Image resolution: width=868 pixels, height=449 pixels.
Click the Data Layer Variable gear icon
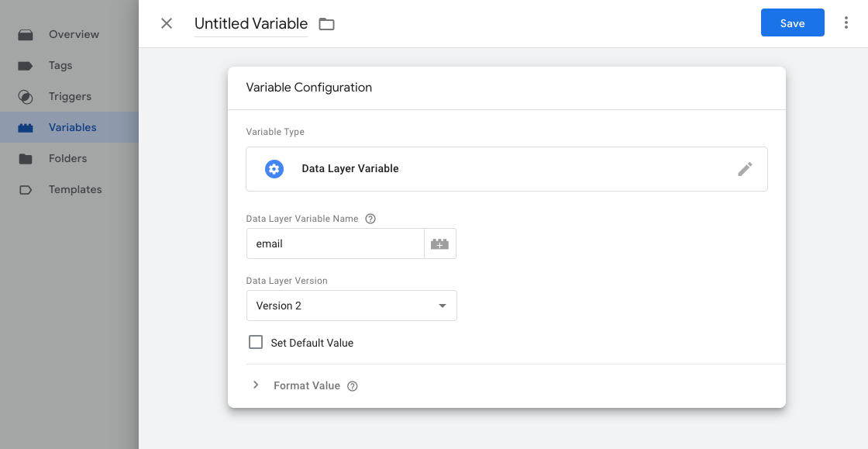point(274,168)
